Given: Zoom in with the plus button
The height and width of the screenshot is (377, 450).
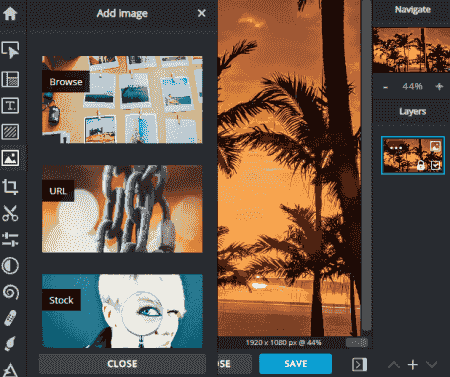Looking at the screenshot, I should click(439, 87).
